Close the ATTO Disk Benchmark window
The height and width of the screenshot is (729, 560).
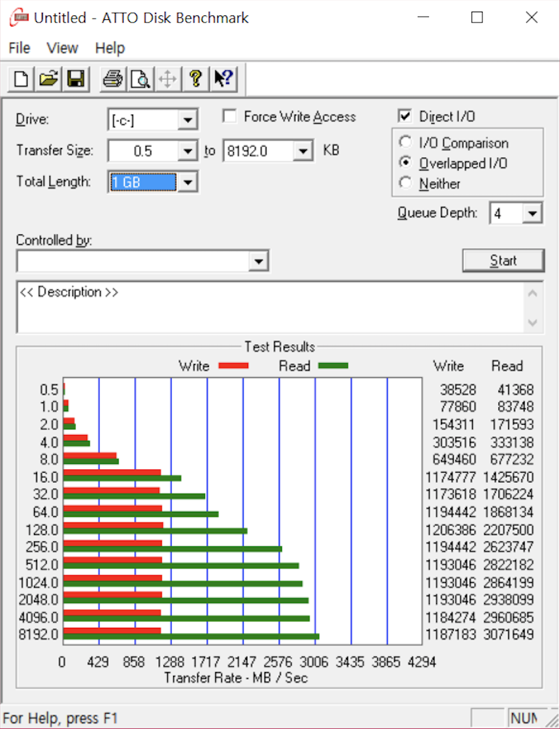[x=531, y=17]
